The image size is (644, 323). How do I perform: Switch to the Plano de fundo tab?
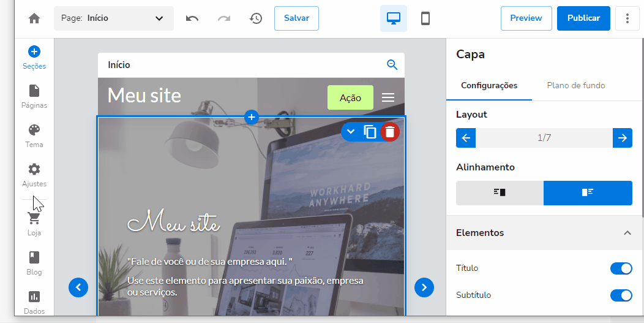point(576,86)
